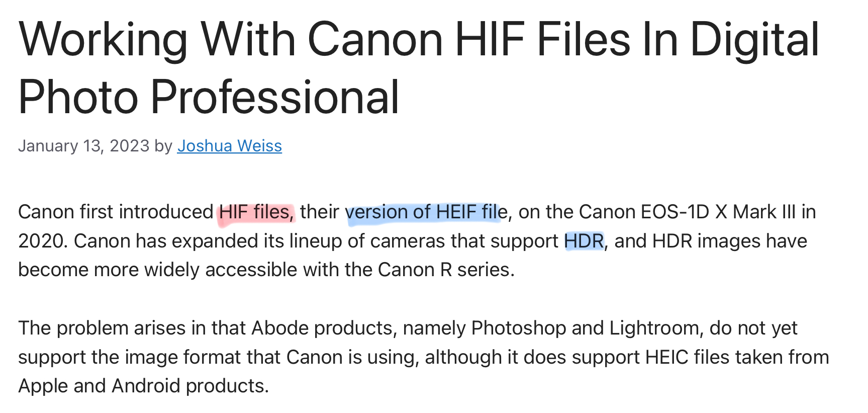
Task: Click "Canon first introduced" at paragraph start
Action: click(116, 212)
